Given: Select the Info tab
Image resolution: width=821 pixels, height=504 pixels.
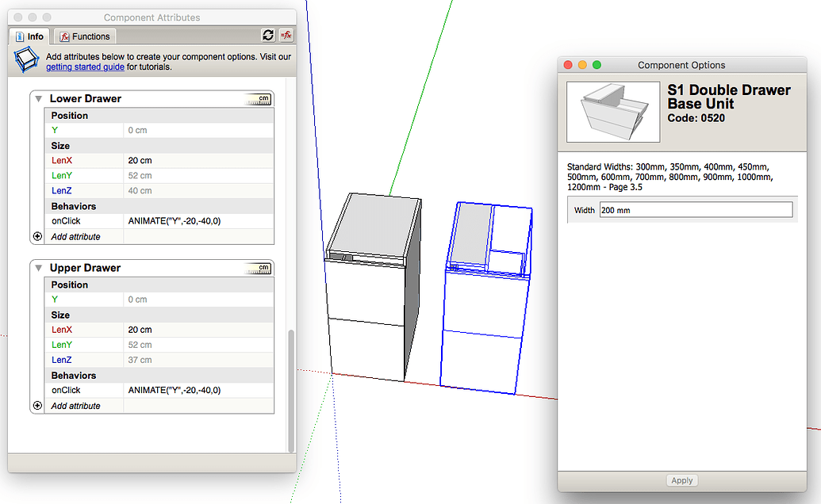Looking at the screenshot, I should (29, 36).
